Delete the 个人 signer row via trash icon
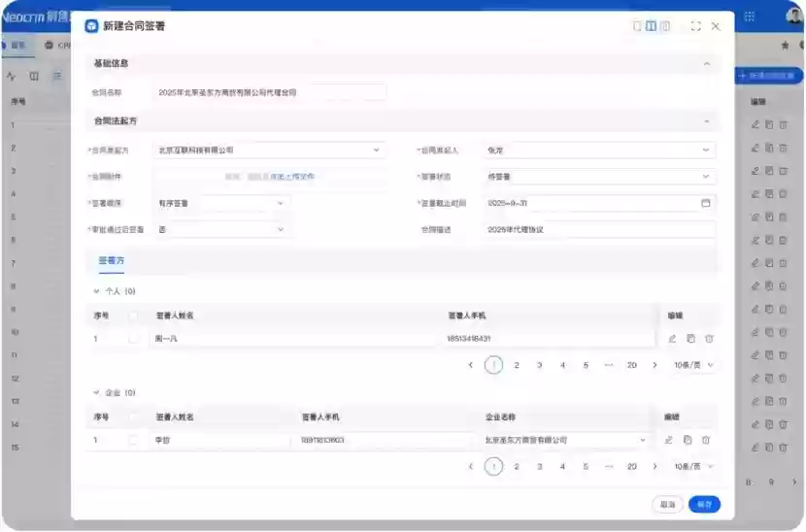806x532 pixels. [x=709, y=339]
